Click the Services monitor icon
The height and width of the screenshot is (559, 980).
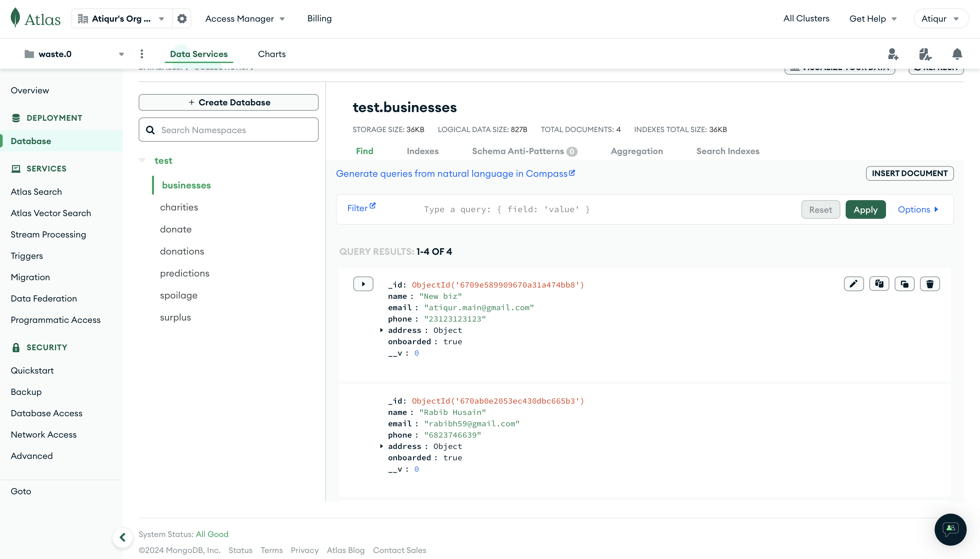16,168
